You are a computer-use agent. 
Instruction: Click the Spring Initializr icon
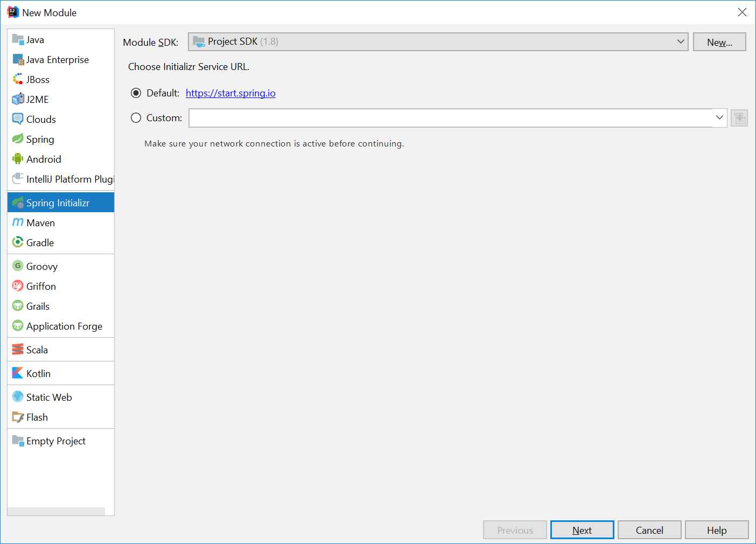point(18,203)
